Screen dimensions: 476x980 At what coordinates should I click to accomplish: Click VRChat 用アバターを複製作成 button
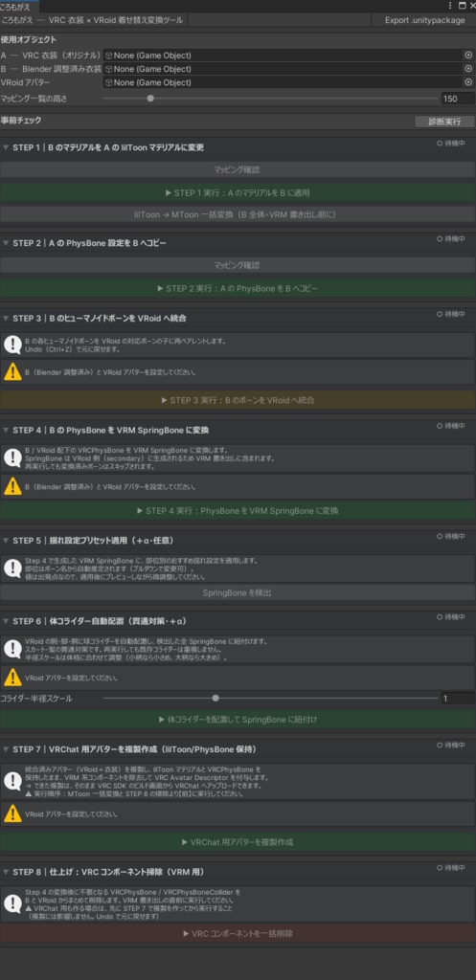pos(238,842)
